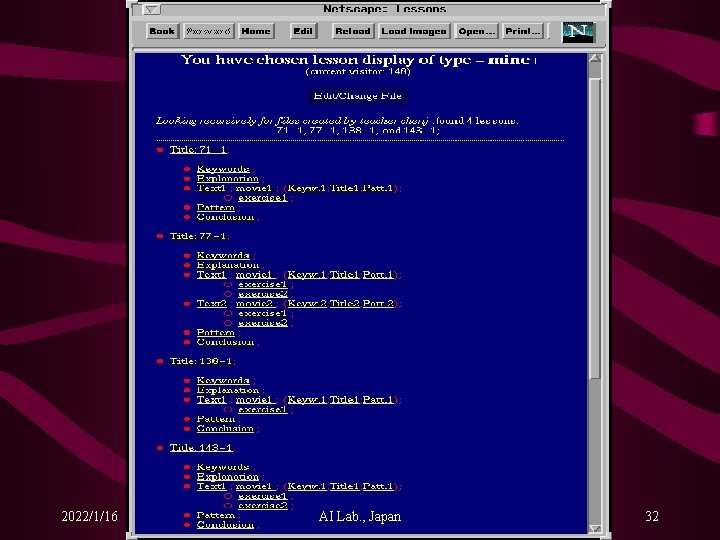Click the Edit toolbar button
The width and height of the screenshot is (720, 540).
pos(303,31)
